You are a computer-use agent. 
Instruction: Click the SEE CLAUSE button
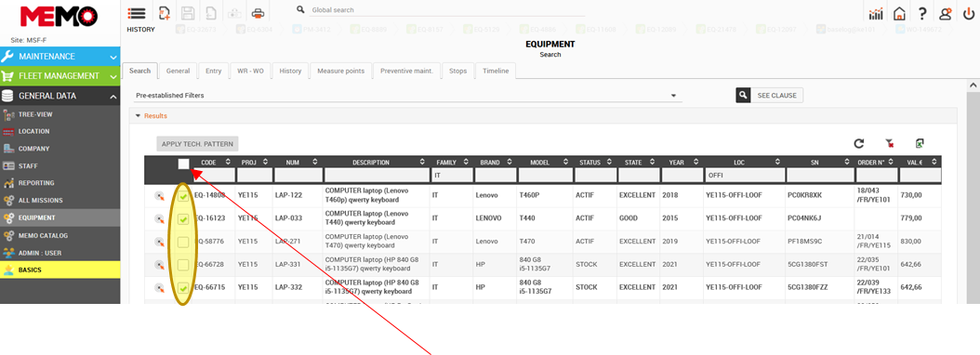[777, 95]
